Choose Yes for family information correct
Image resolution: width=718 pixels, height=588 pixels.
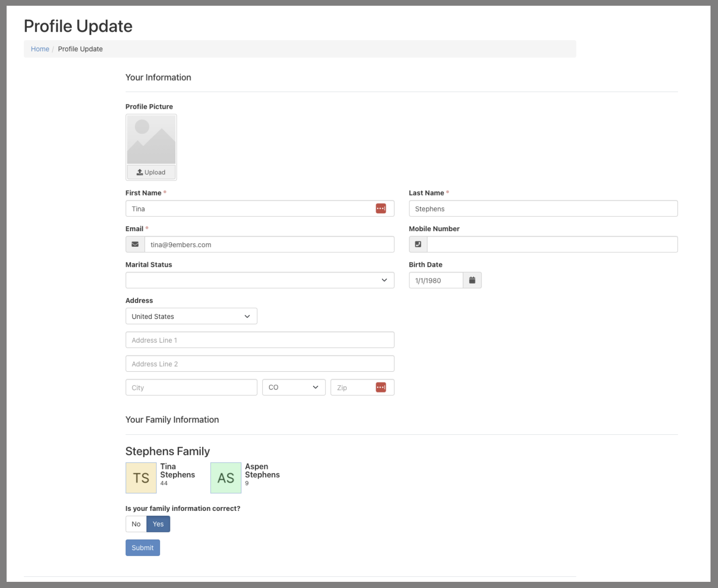tap(158, 524)
